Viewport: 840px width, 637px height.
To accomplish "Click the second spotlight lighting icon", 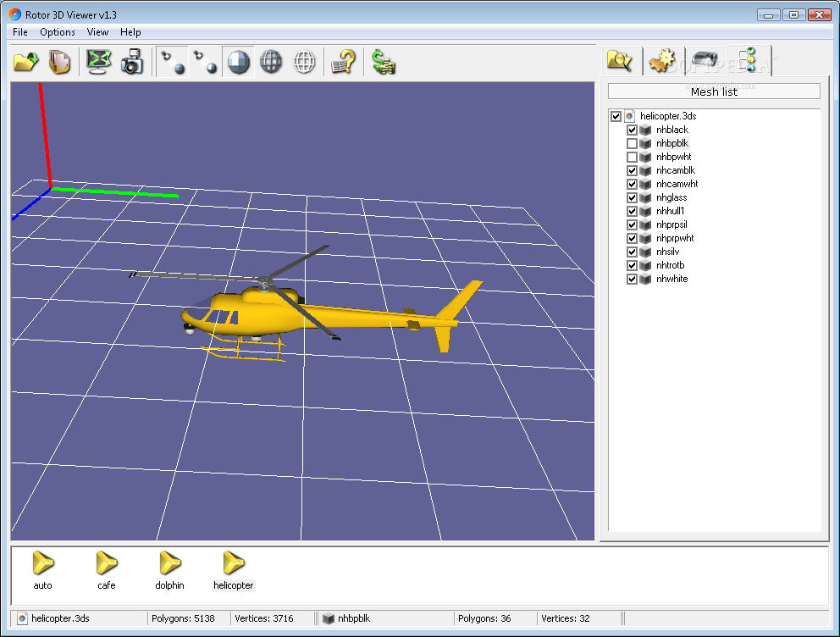I will tap(205, 62).
